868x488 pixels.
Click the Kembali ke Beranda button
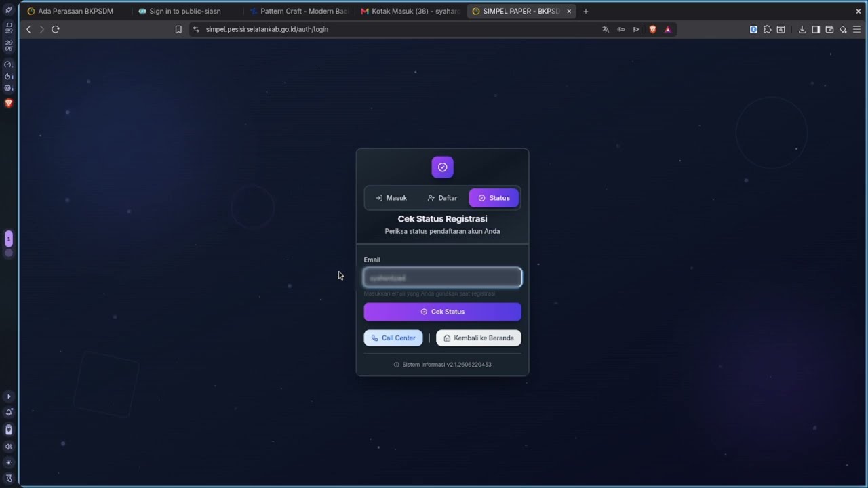[479, 338]
